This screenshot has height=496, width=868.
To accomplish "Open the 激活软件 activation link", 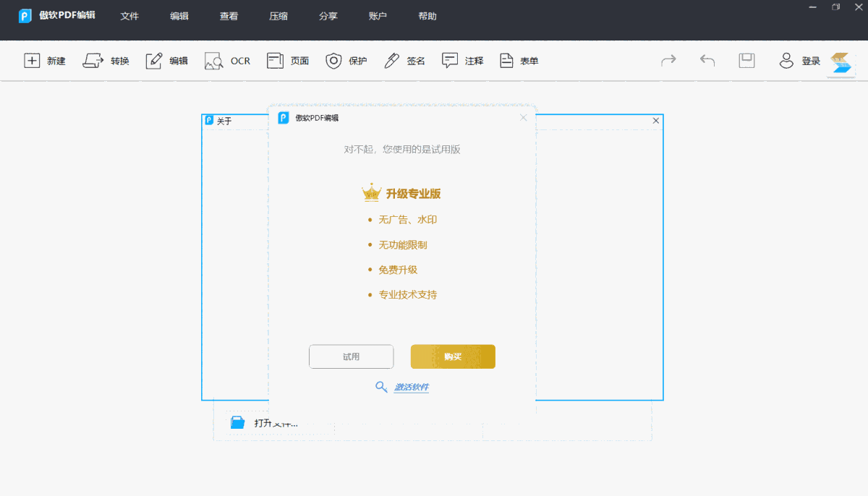I will click(x=411, y=387).
